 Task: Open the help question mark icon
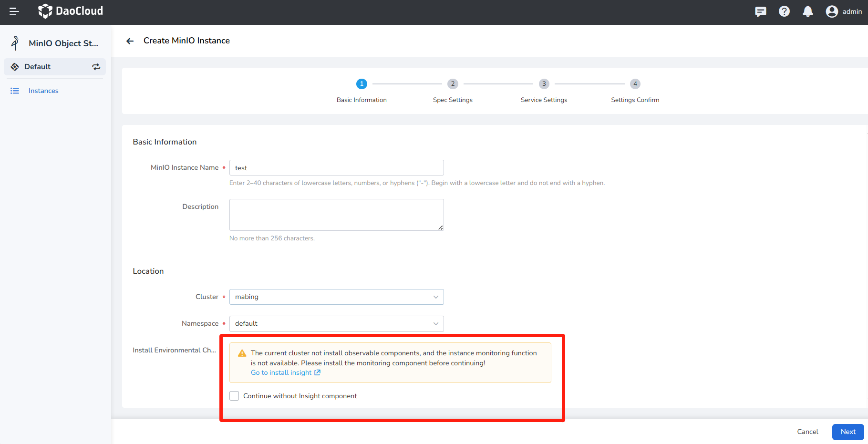click(x=784, y=11)
